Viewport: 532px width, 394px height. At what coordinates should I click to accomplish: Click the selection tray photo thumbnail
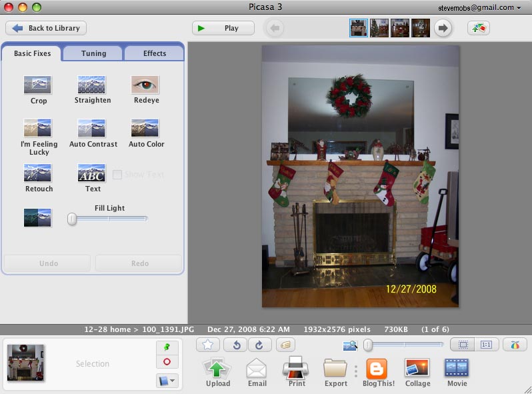point(25,363)
